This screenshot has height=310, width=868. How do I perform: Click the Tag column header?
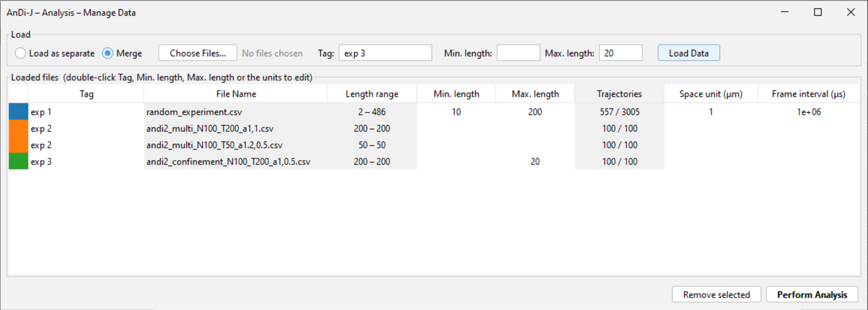86,94
